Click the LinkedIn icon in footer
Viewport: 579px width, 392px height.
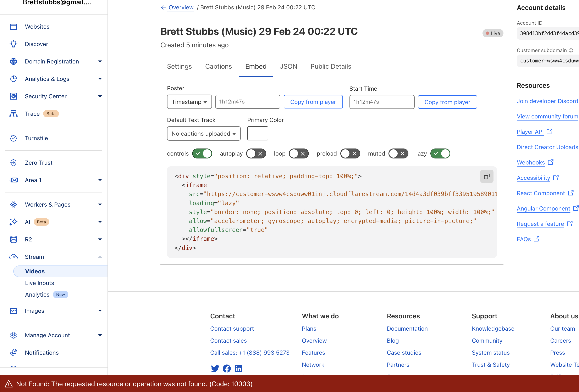coord(238,368)
